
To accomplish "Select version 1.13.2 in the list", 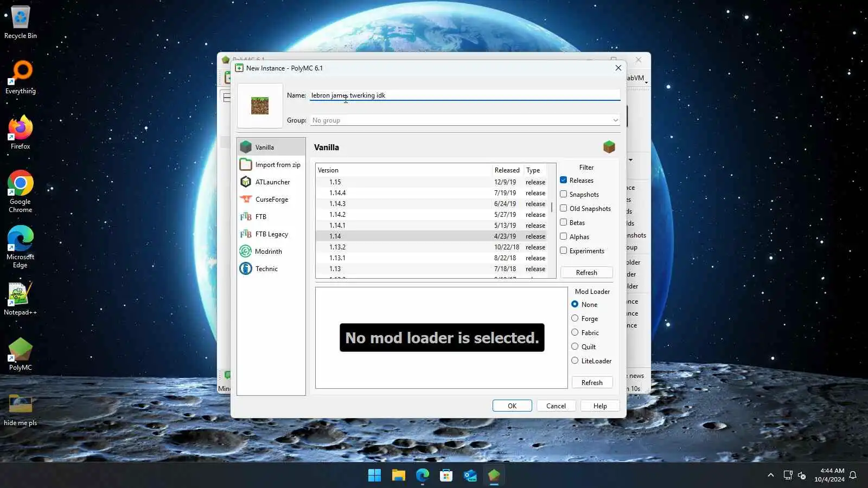I will pos(432,247).
